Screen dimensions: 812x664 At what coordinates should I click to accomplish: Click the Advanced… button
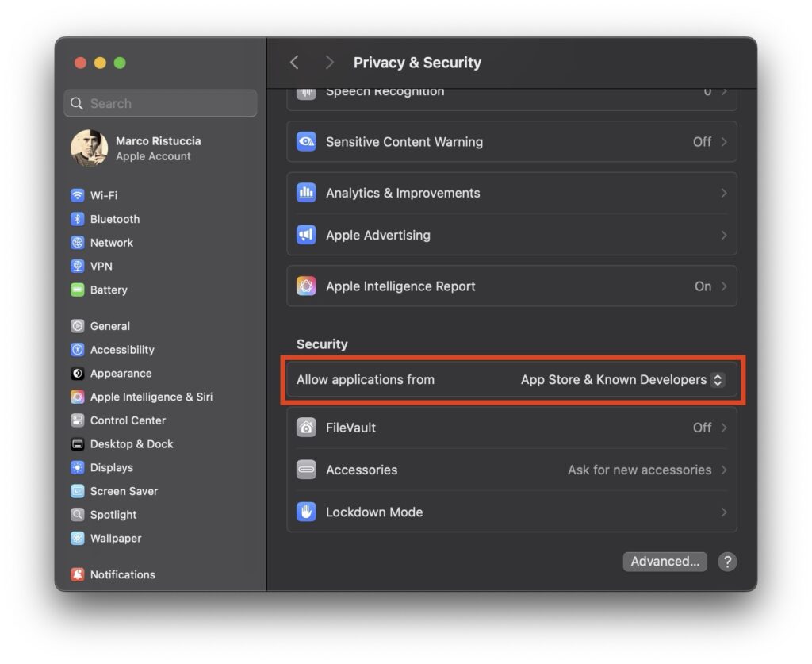(665, 562)
